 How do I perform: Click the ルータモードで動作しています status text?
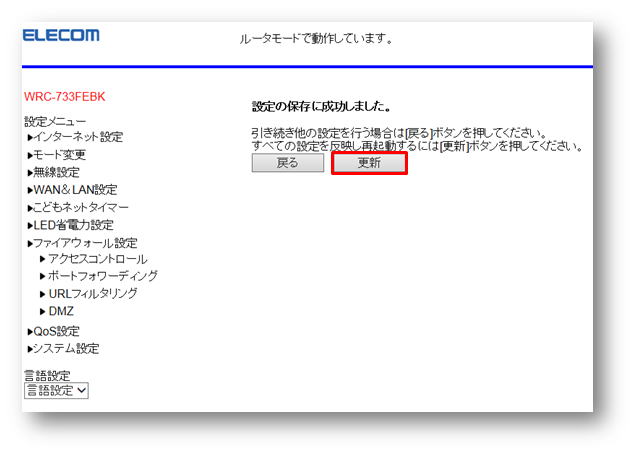click(x=316, y=39)
